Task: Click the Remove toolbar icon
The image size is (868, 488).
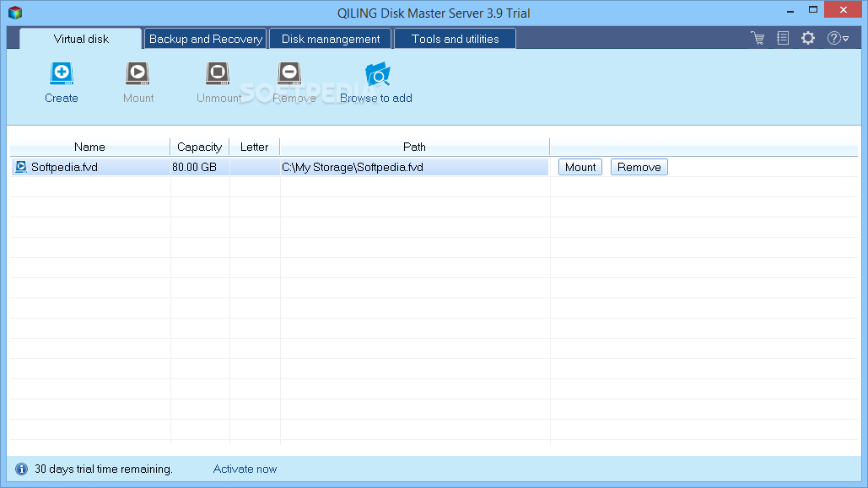Action: tap(289, 73)
